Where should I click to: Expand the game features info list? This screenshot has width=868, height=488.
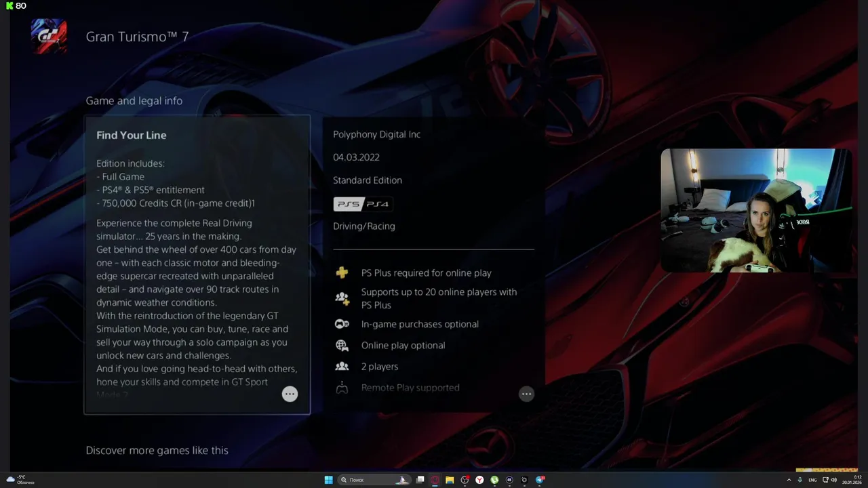(526, 394)
